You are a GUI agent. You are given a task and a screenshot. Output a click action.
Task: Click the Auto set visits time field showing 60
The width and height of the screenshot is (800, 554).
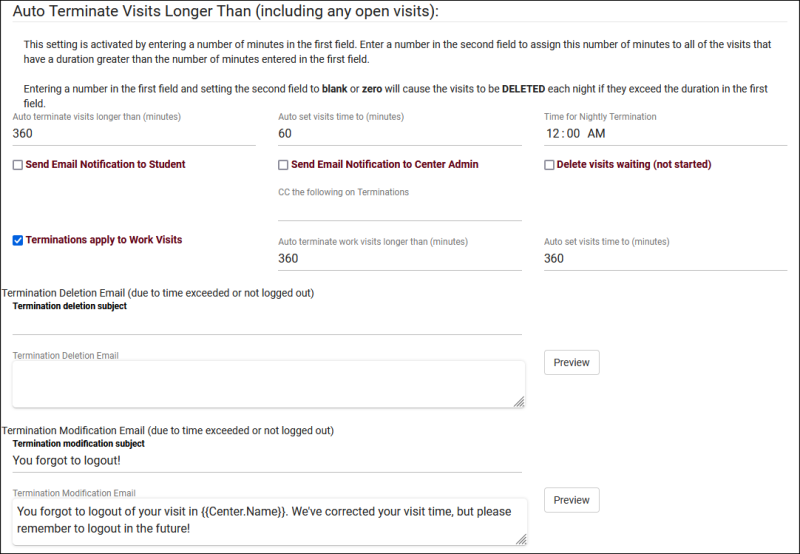pos(400,134)
